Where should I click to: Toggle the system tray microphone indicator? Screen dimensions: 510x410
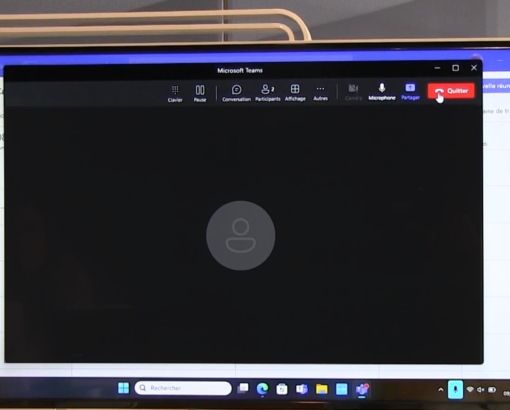[x=455, y=389]
